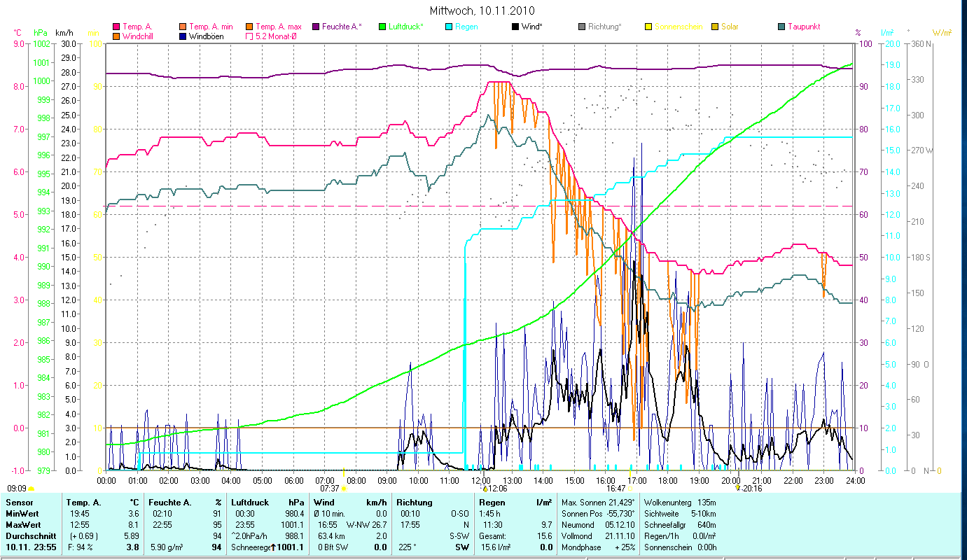Click the Windchill legend label

click(x=142, y=36)
